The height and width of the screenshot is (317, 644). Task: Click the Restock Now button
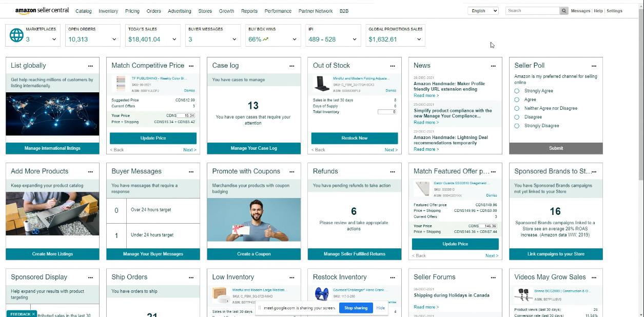click(x=355, y=138)
